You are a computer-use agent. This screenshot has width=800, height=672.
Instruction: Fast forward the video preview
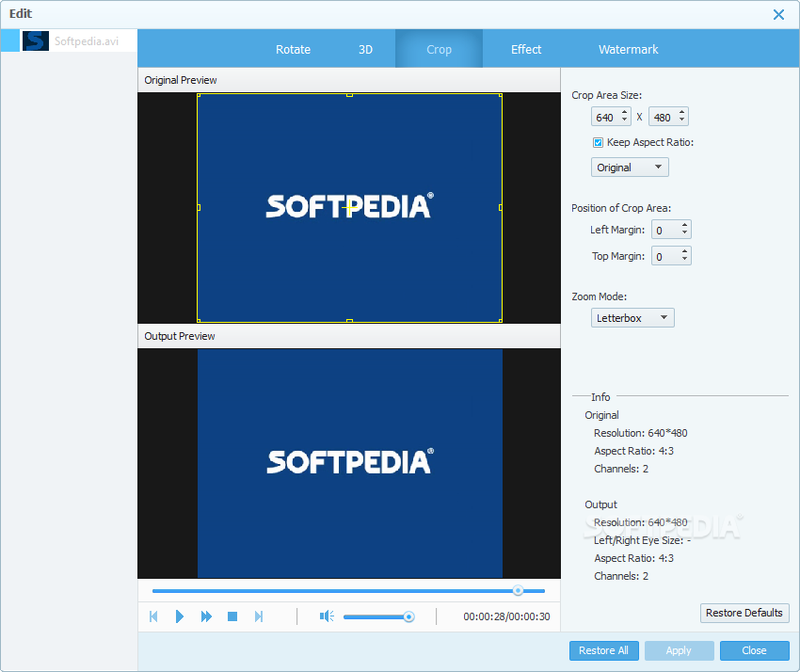tap(206, 616)
